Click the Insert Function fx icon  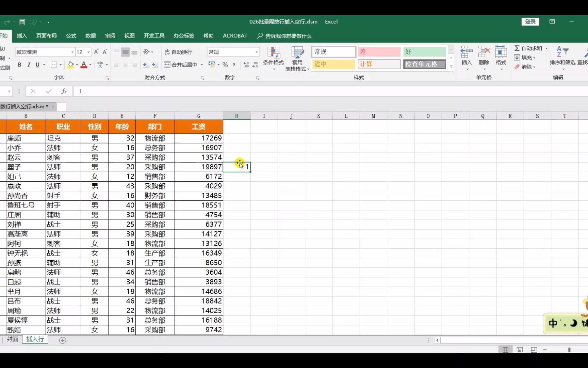click(x=64, y=91)
